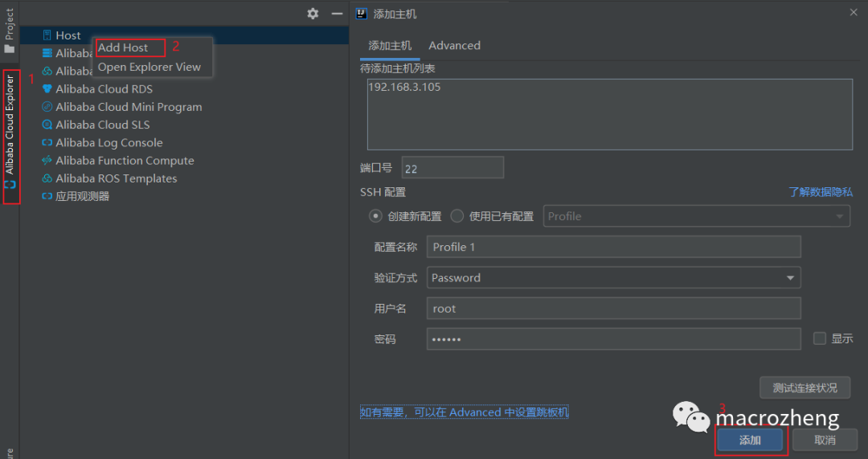Select the 创建新配置 radio button
The image size is (868, 459).
coord(375,216)
